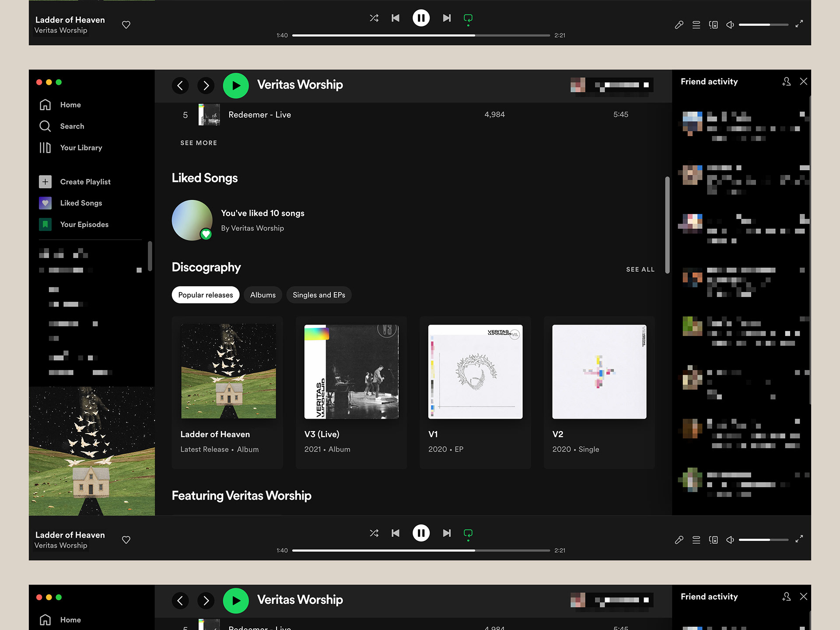Adjust volume slider in the topmost player bar
The image size is (840, 630).
(763, 25)
